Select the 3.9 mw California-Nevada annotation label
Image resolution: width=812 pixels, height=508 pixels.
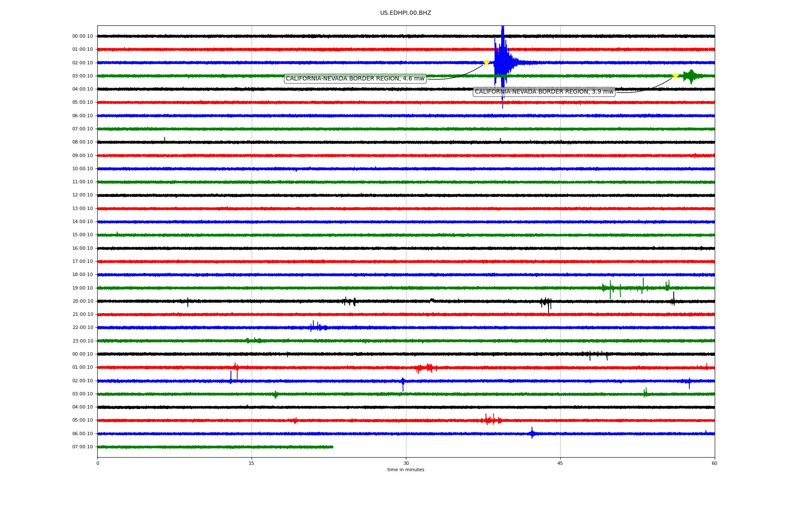click(544, 91)
